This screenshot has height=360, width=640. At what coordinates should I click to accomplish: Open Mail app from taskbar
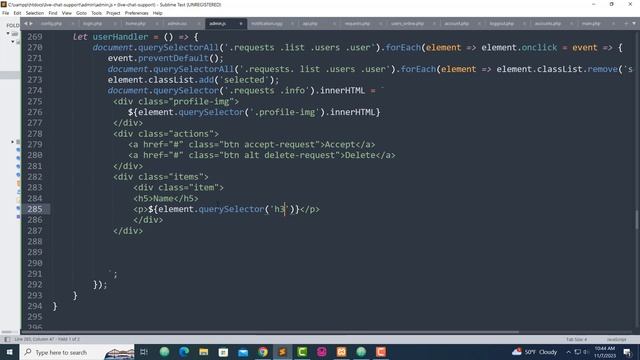coord(243,352)
